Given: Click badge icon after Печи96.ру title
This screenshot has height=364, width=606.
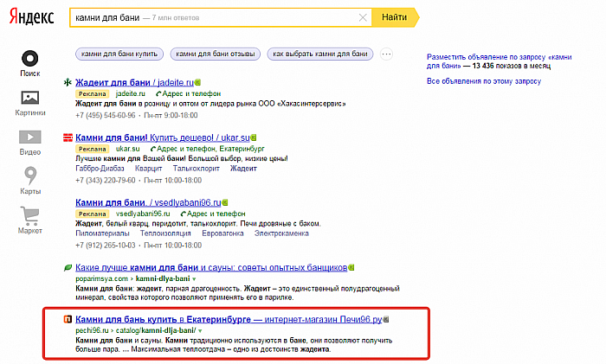Looking at the screenshot, I should [386, 319].
